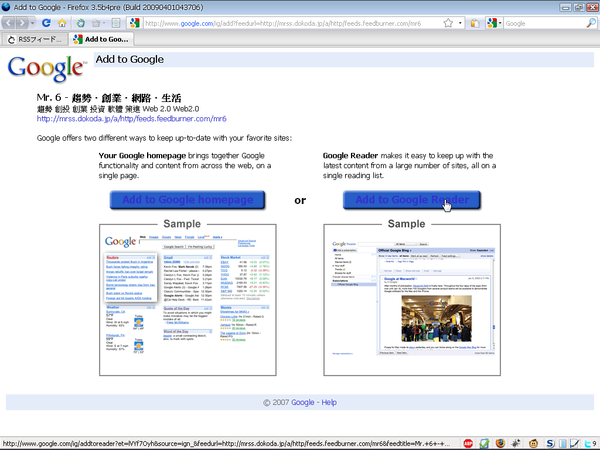The image size is (600, 450).
Task: Click the Greasemonkey monkey status bar icon
Action: point(534,443)
